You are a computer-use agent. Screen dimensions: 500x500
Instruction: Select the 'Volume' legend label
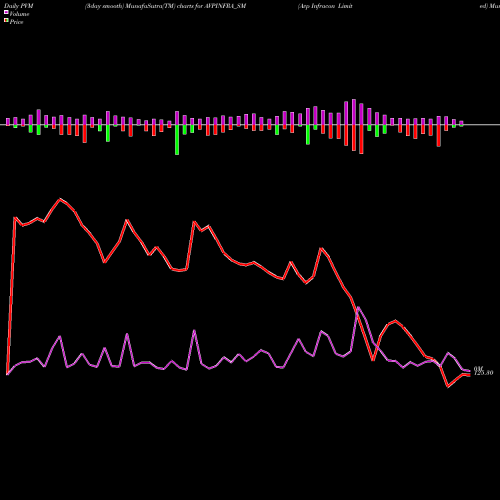(x=19, y=14)
